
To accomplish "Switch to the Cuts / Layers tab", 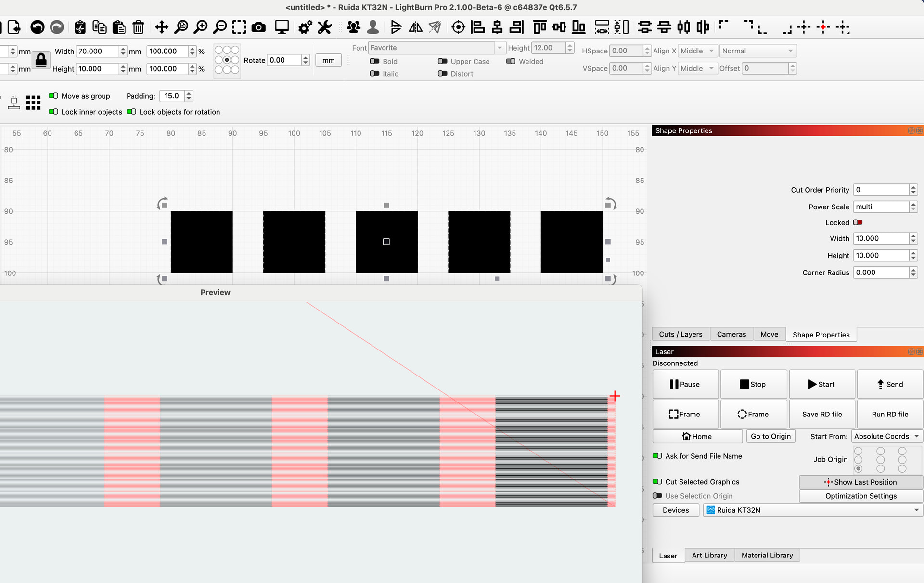I will [680, 334].
